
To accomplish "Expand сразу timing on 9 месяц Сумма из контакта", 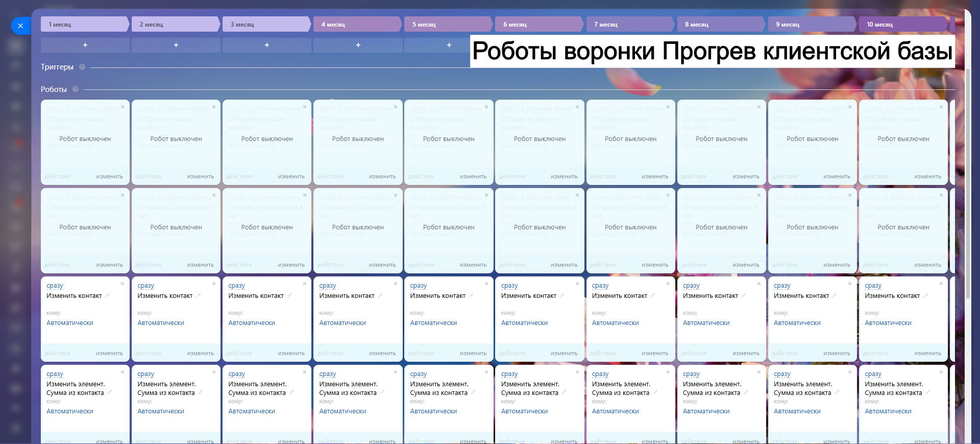I will (x=782, y=374).
